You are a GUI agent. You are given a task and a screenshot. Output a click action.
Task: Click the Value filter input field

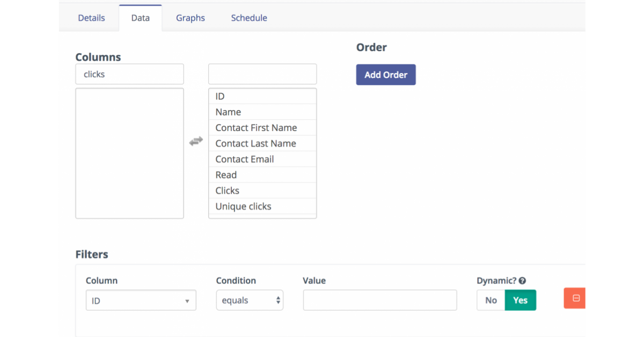click(379, 300)
